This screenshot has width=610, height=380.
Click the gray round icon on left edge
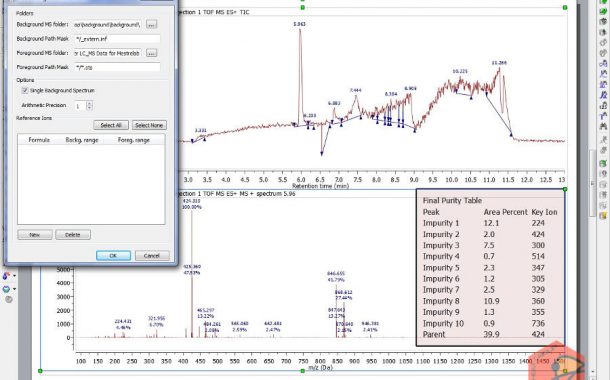[x=9, y=299]
